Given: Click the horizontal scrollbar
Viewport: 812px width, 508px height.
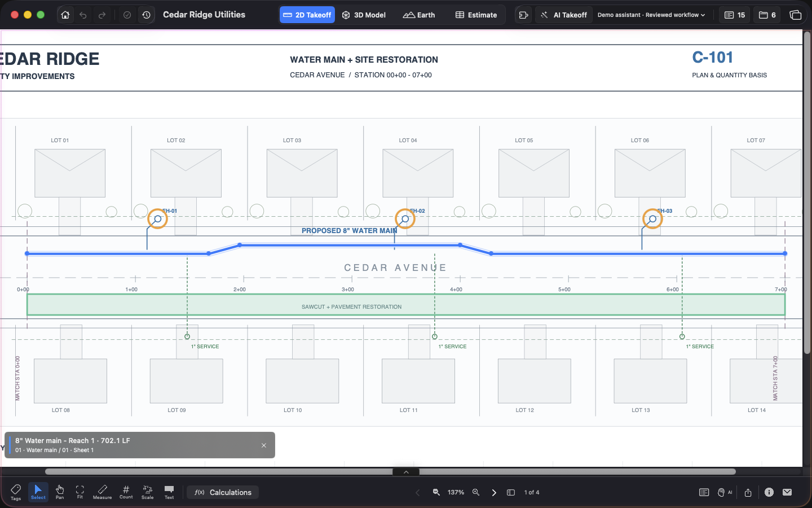Looking at the screenshot, I should pos(390,471).
